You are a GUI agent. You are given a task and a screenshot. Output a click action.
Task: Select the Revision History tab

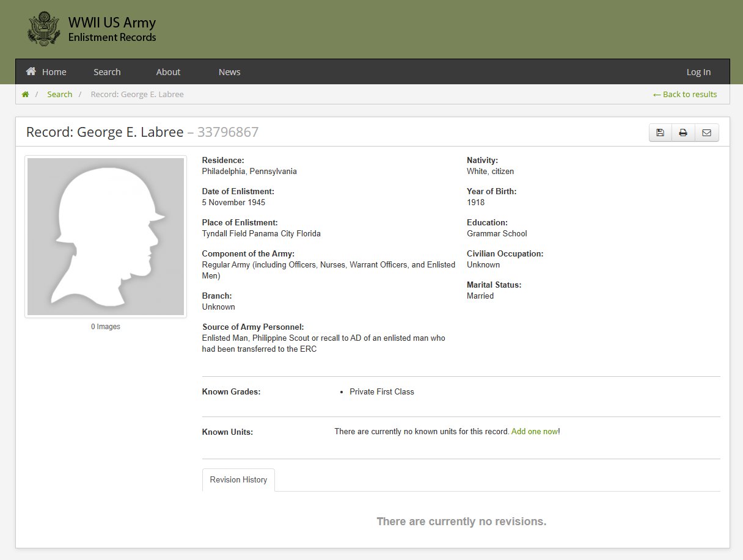(238, 480)
